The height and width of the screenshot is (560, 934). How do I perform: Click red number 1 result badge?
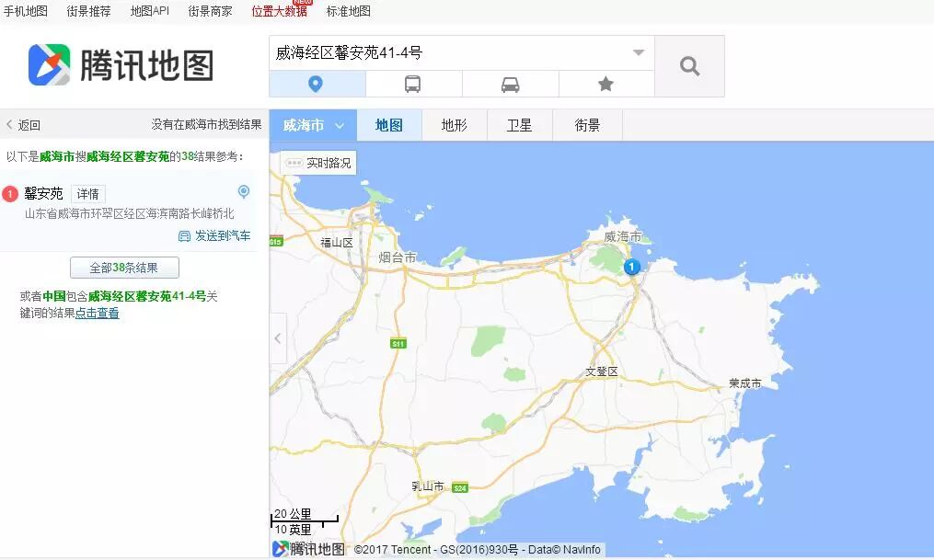pos(10,194)
